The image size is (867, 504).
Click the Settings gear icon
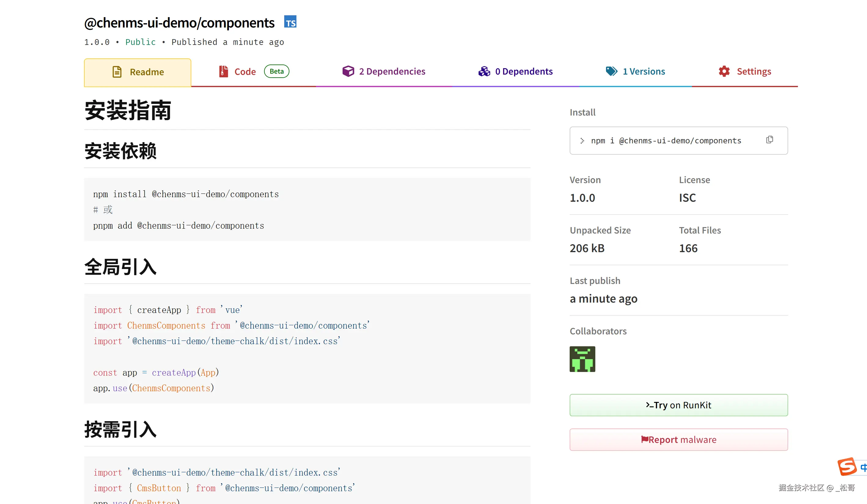pos(724,71)
